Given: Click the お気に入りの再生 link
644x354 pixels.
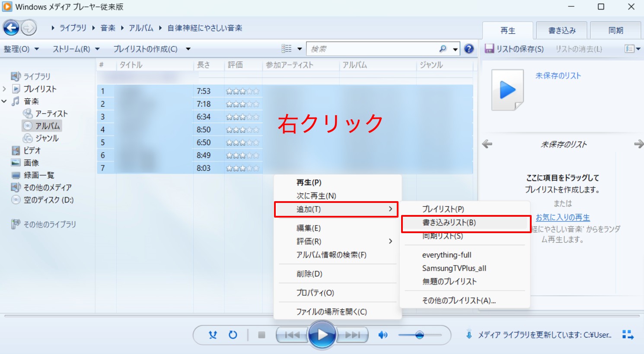Looking at the screenshot, I should 563,218.
